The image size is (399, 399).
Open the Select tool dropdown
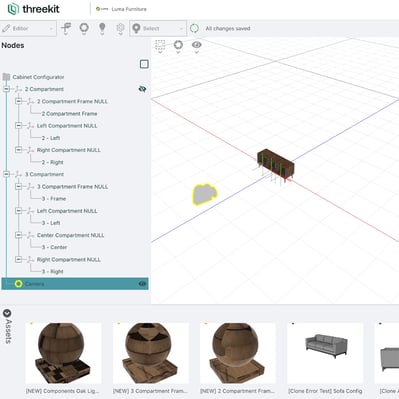point(158,29)
